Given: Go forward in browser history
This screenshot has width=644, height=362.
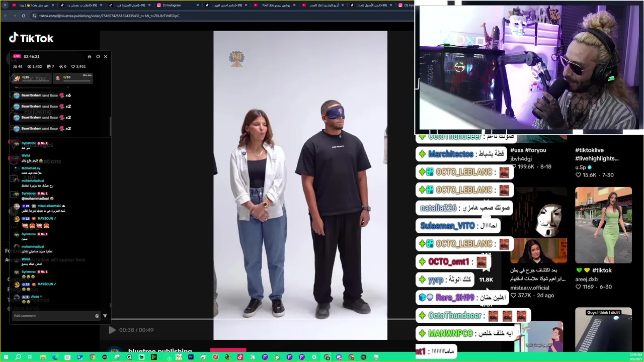Looking at the screenshot, I should click(x=14, y=16).
